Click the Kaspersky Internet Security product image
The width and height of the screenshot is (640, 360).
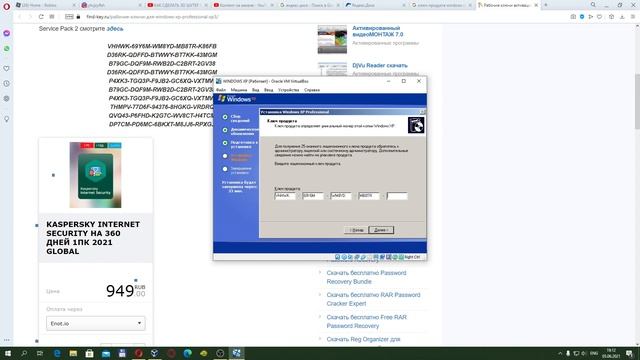(x=96, y=175)
